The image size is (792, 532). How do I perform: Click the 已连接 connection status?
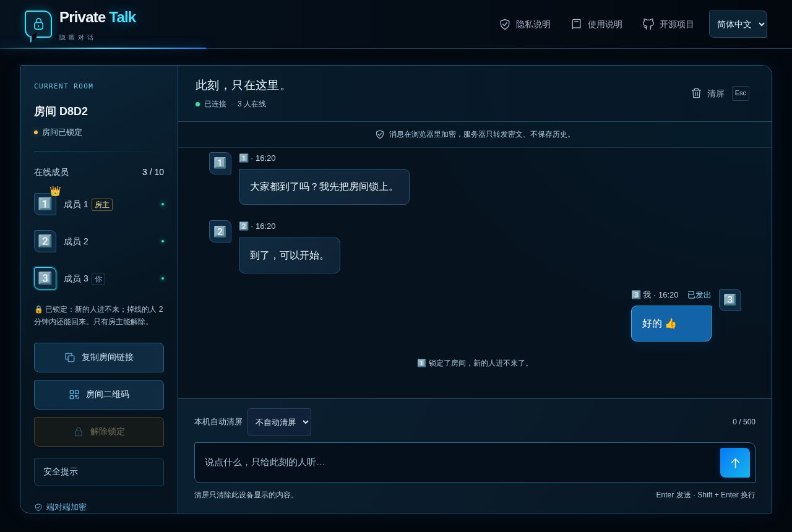tap(215, 104)
